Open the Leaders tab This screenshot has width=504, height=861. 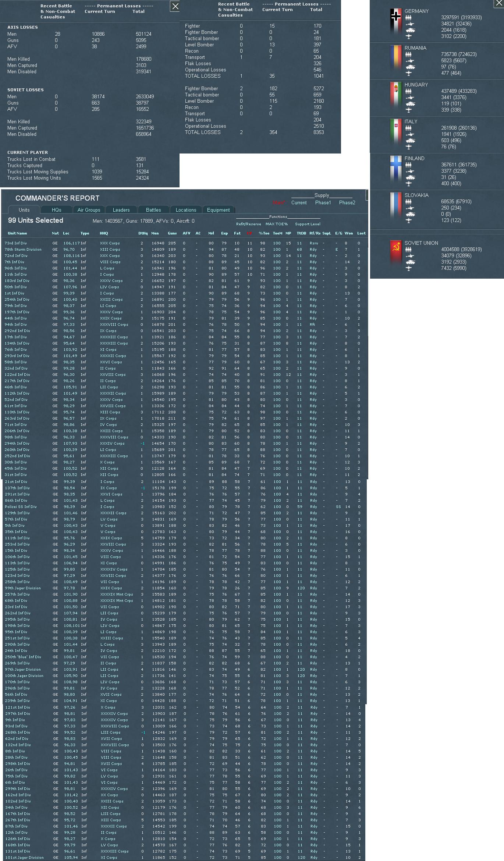[x=121, y=210]
